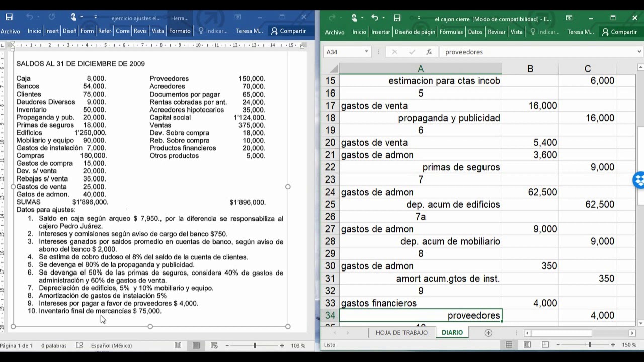Switch Word to Web Layout view
Viewport: 644px width, 362px height.
[214, 345]
